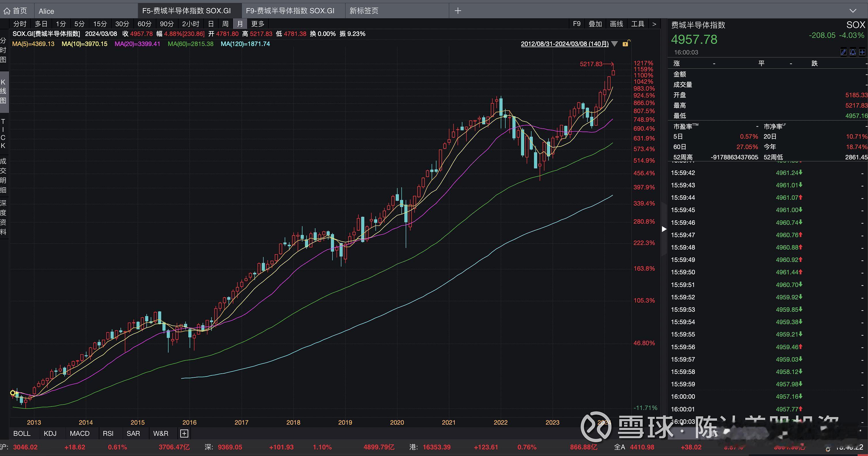
Task: Click the 费城半导体指数 title in quote panel
Action: click(698, 25)
